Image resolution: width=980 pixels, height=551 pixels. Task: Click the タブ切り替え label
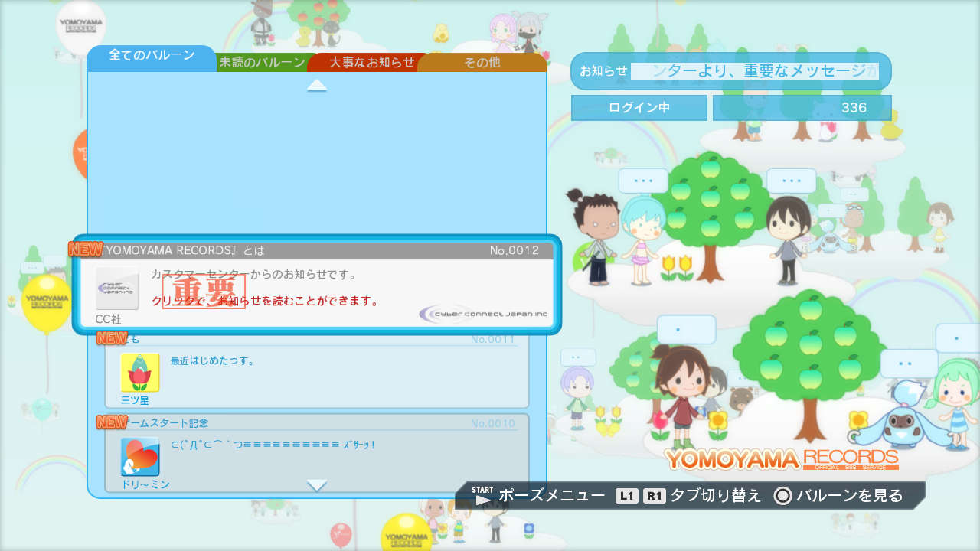click(716, 496)
